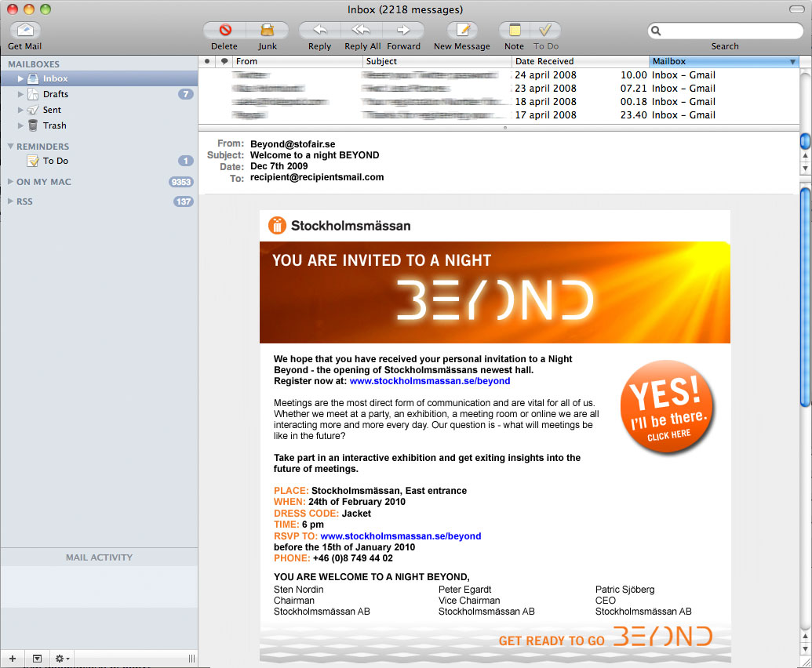Click the ON MY MAC badge 9353

click(181, 182)
